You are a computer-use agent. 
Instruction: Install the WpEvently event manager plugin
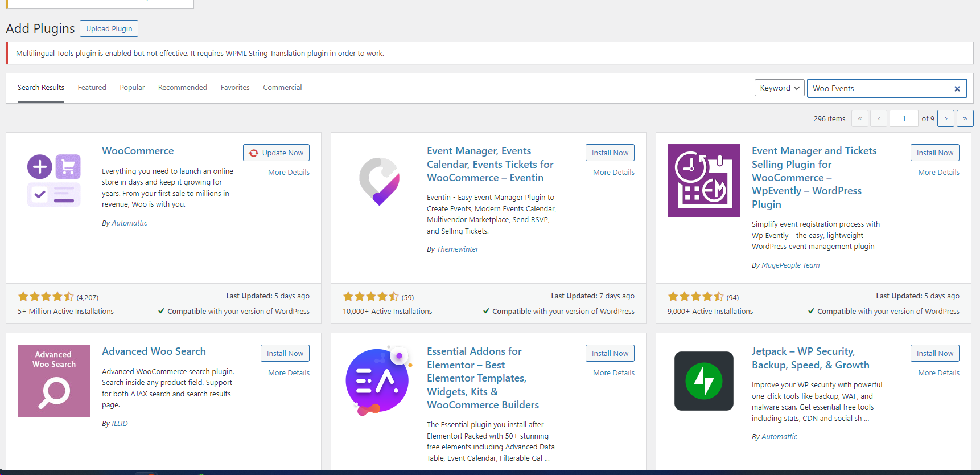(935, 153)
